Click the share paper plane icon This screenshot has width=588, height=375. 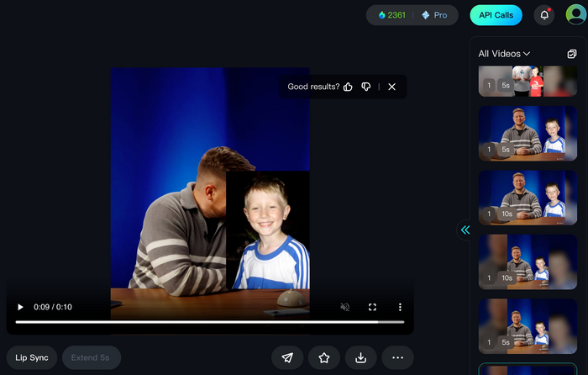287,357
